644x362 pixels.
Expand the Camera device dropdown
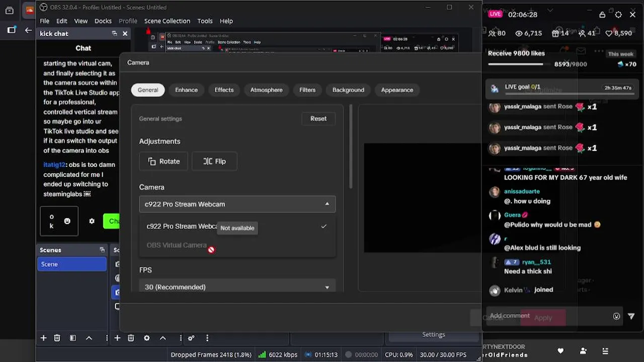tap(237, 204)
